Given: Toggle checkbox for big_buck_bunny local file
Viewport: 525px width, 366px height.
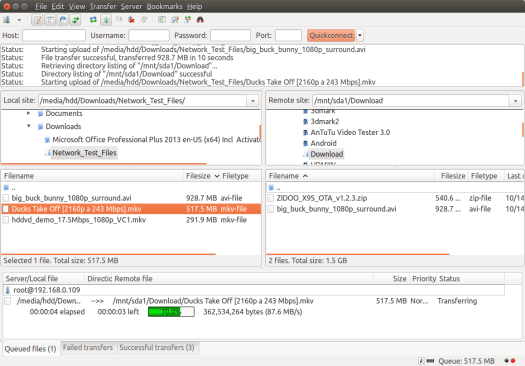Looking at the screenshot, I should tap(6, 198).
